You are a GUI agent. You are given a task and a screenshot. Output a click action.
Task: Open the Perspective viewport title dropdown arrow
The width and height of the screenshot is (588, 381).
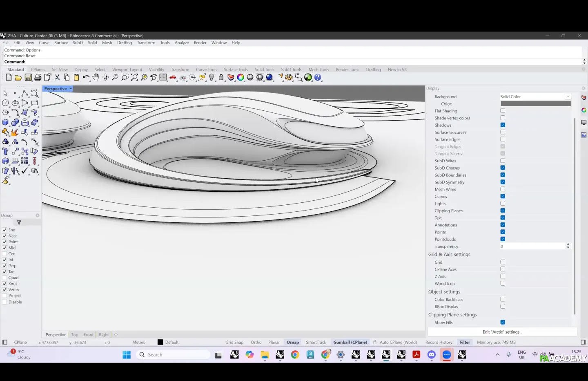pos(71,89)
